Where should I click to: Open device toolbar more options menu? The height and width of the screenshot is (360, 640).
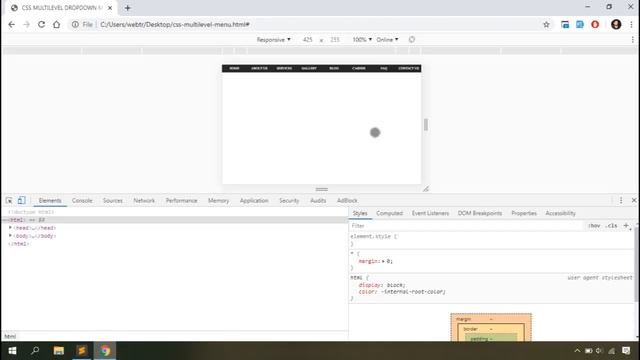[x=633, y=40]
